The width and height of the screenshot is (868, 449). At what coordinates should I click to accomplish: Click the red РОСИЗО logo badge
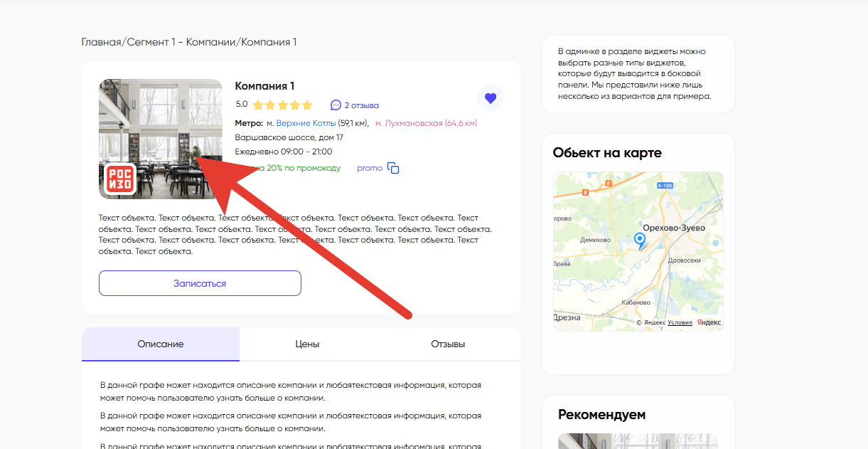[119, 179]
